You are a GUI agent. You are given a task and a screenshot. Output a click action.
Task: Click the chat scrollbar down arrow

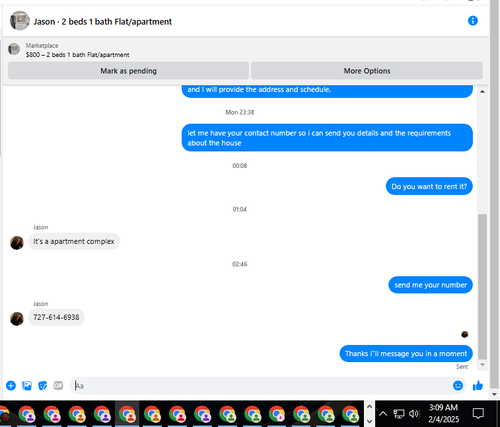pos(482,365)
